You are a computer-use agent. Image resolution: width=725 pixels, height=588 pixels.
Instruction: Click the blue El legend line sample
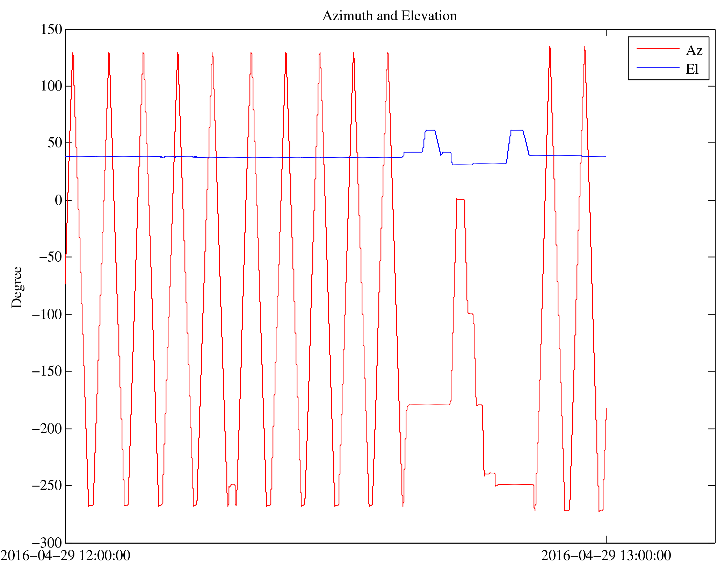pos(658,67)
